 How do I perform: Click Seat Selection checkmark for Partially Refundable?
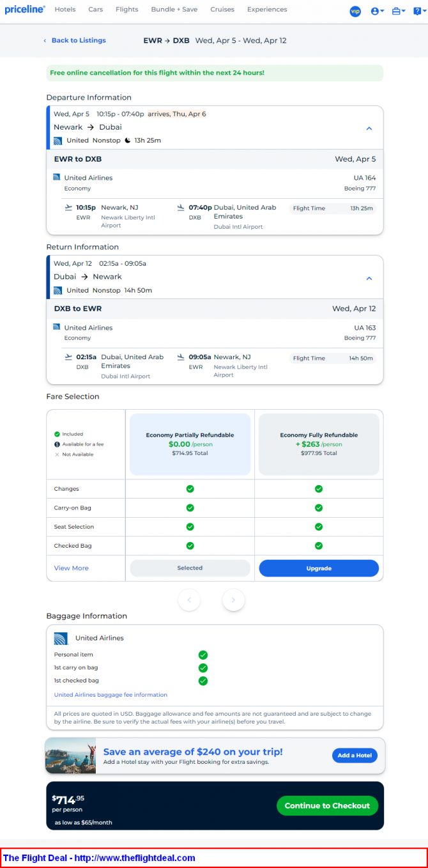coord(190,527)
